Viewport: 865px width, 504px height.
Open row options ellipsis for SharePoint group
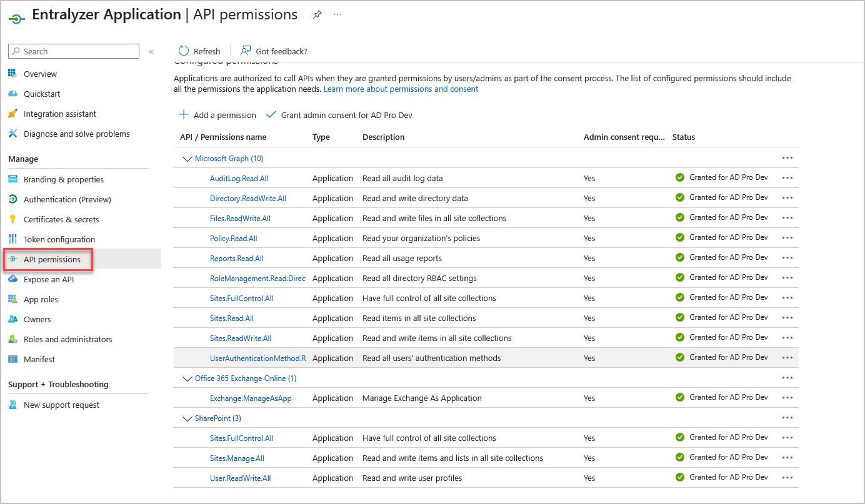pos(787,417)
